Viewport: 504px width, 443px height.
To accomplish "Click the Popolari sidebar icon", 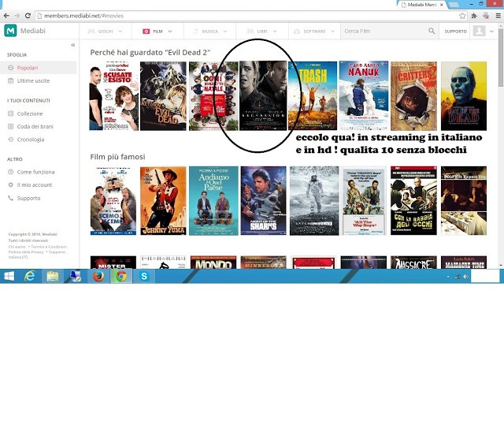I will [10, 68].
